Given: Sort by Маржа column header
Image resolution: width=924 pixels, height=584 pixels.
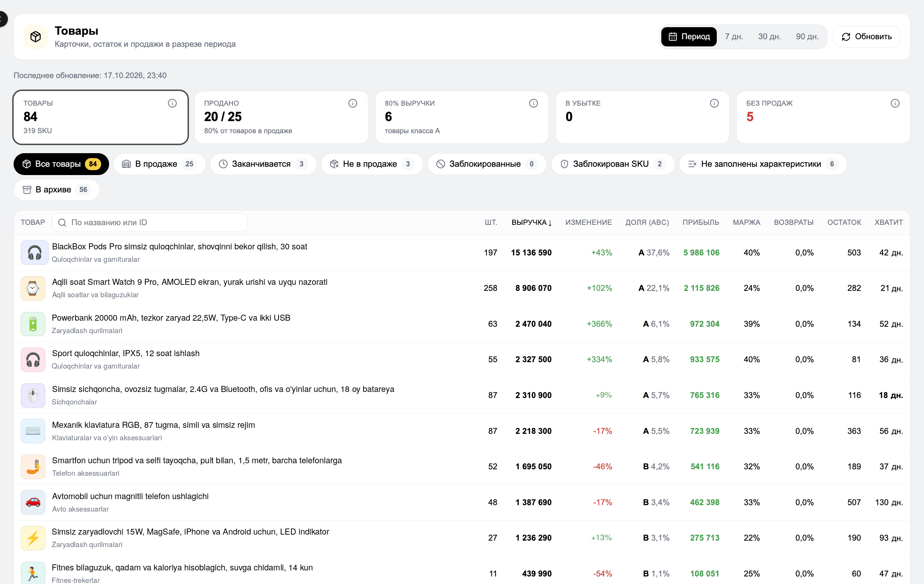Looking at the screenshot, I should tap(746, 223).
